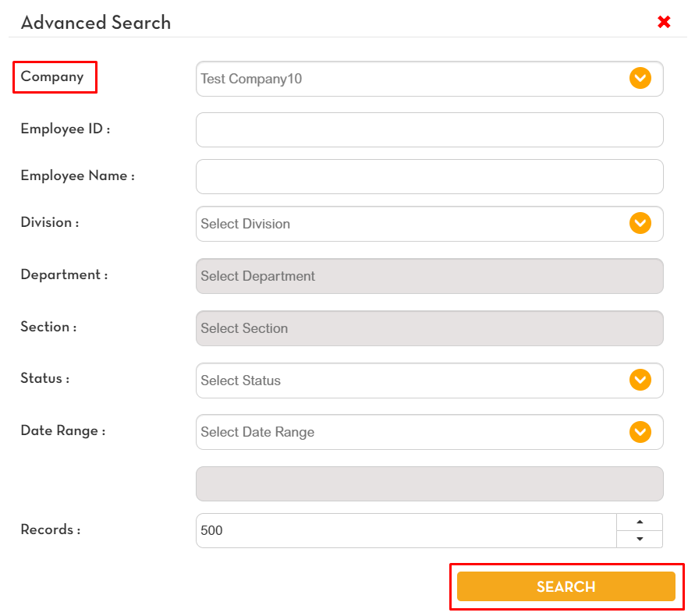
Task: Expand the Date Range dropdown arrow
Action: [x=640, y=432]
